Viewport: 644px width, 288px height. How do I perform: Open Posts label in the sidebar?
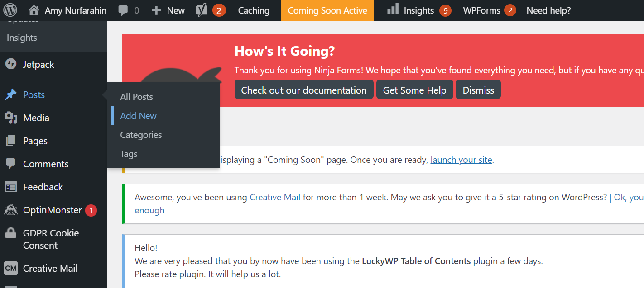coord(34,95)
